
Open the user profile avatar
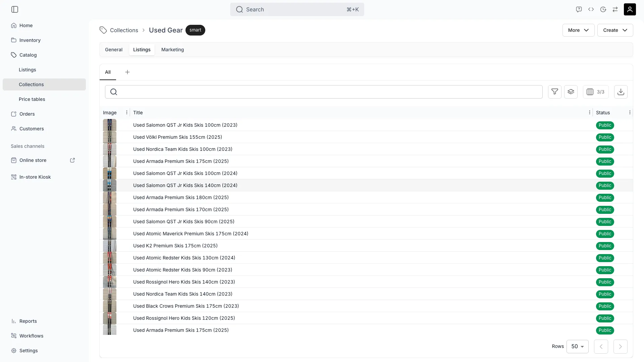point(630,9)
